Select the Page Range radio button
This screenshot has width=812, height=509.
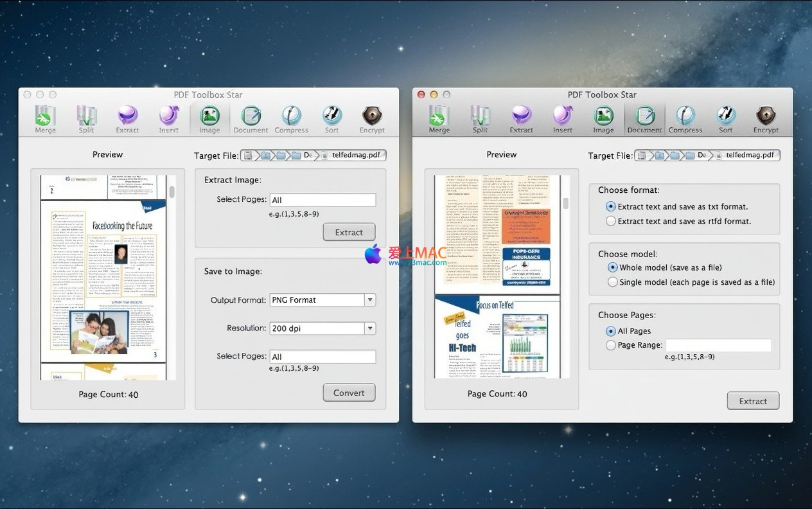611,345
